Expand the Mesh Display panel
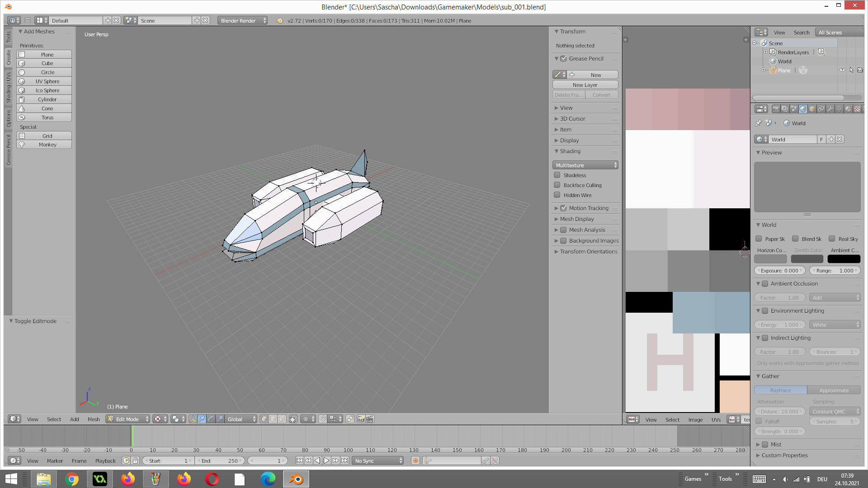This screenshot has height=488, width=868. [577, 219]
